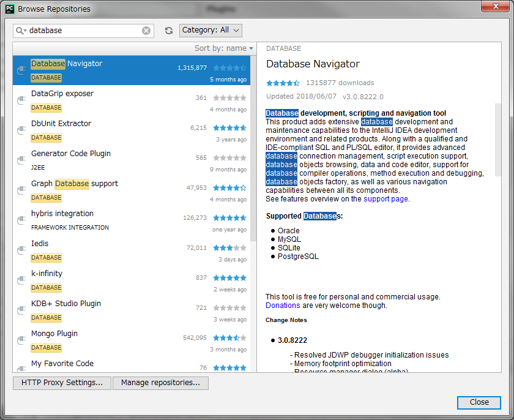Select My Favorite Code plugin row

click(132, 364)
